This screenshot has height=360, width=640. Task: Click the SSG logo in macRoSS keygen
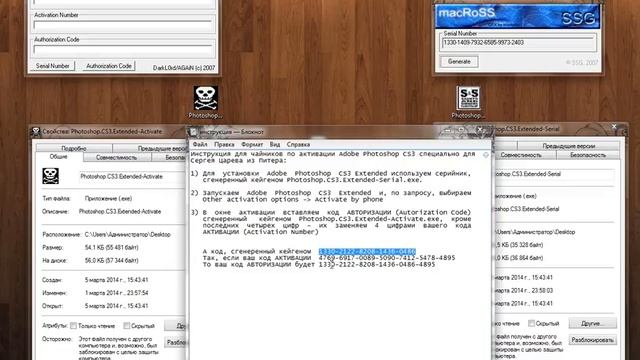578,18
